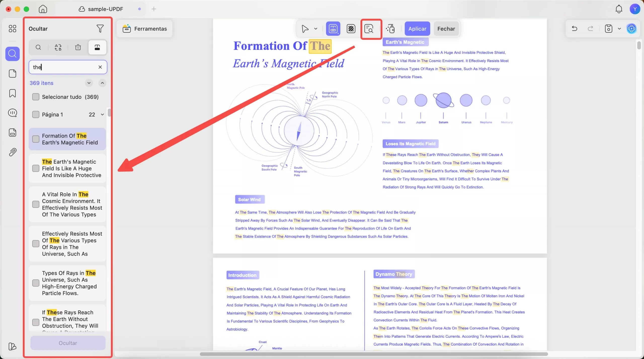644x359 pixels.
Task: Open the save options dropdown arrow
Action: pyautogui.click(x=619, y=29)
